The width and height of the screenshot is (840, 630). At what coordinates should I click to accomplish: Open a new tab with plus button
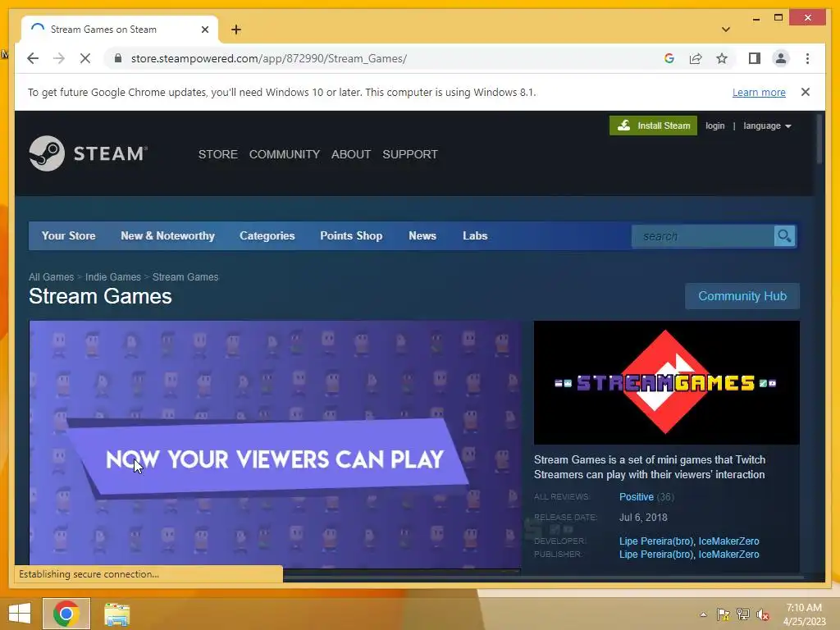click(x=236, y=30)
